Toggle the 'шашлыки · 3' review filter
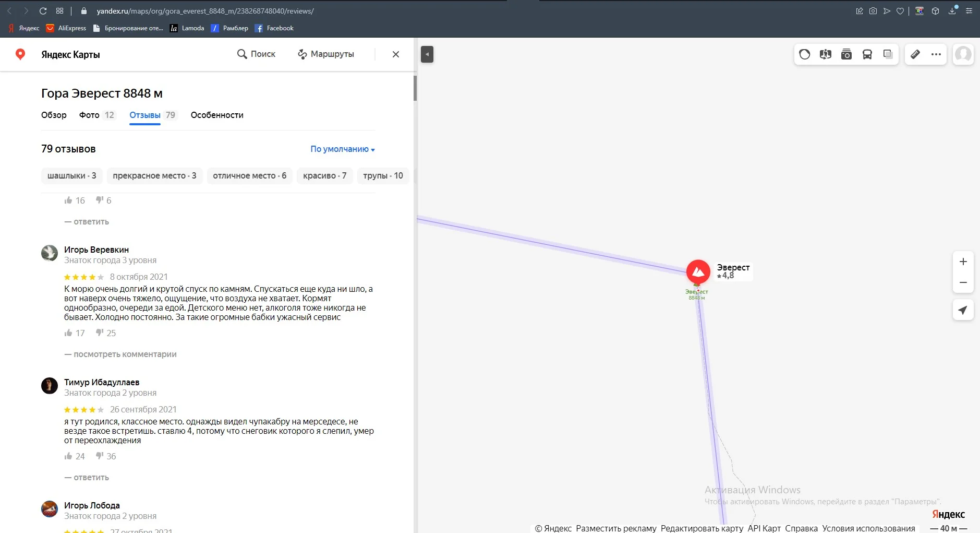The image size is (980, 533). [x=71, y=175]
